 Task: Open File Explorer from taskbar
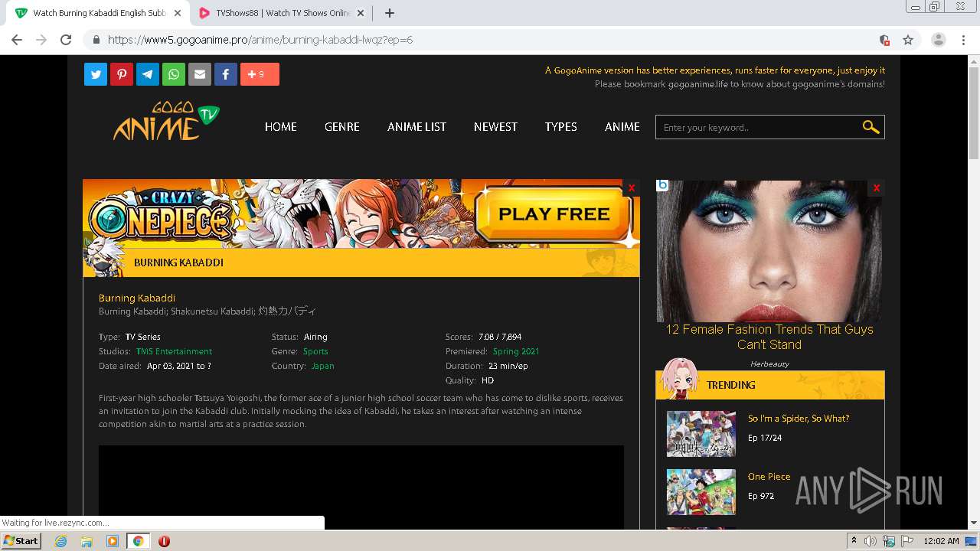tap(87, 541)
